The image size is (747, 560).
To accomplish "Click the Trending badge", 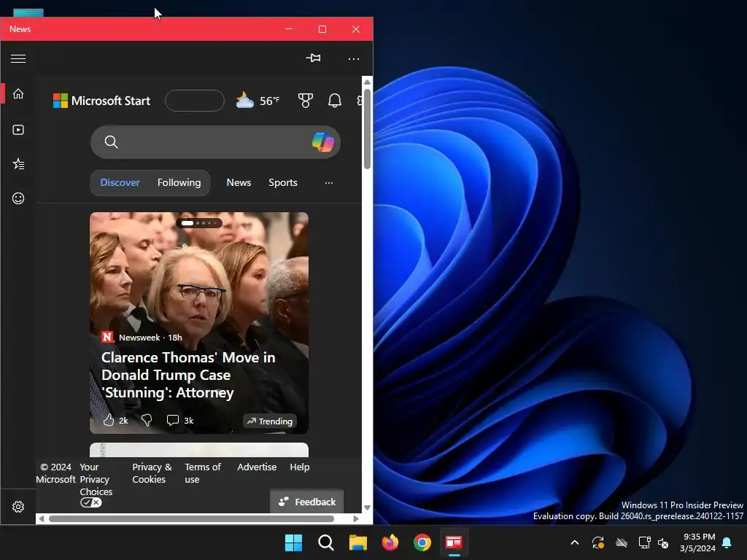I will 270,421.
